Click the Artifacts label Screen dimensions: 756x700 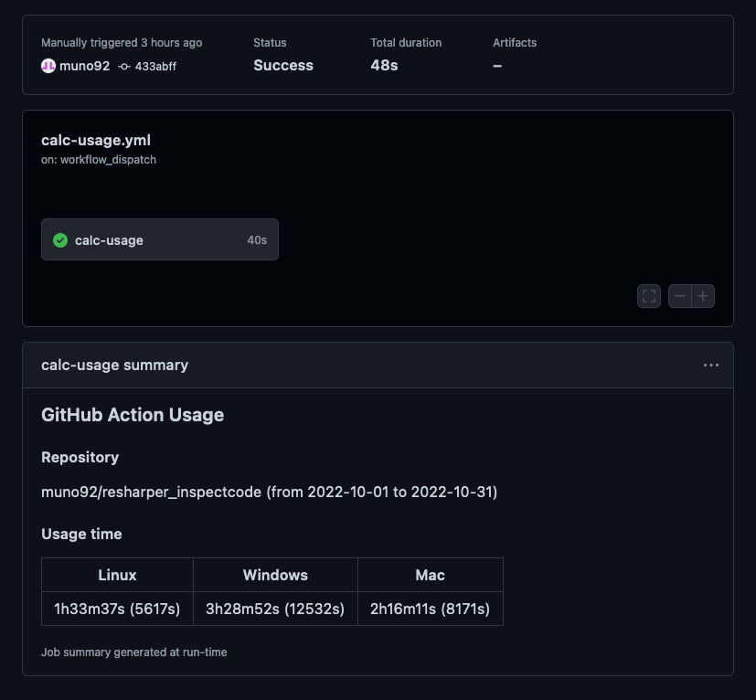pos(515,43)
